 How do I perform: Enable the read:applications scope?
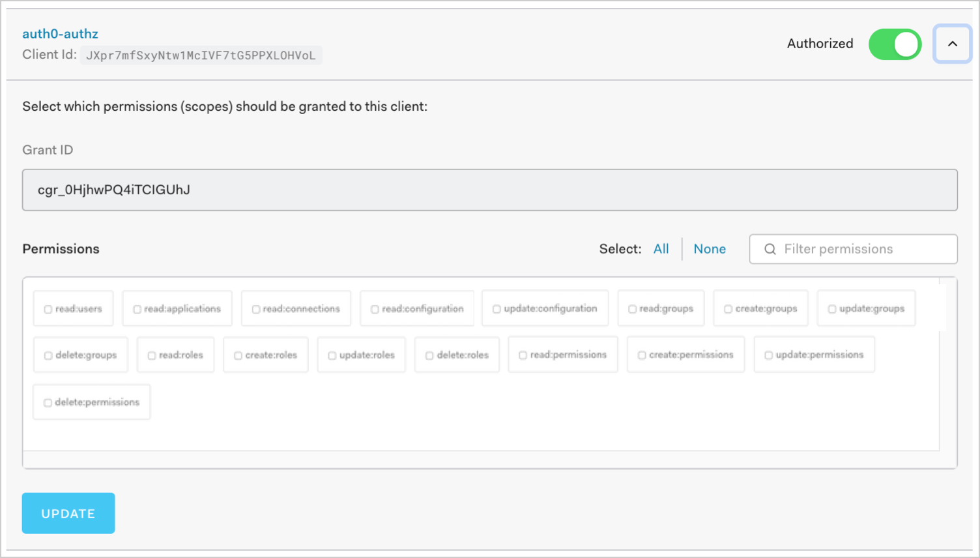pyautogui.click(x=137, y=308)
